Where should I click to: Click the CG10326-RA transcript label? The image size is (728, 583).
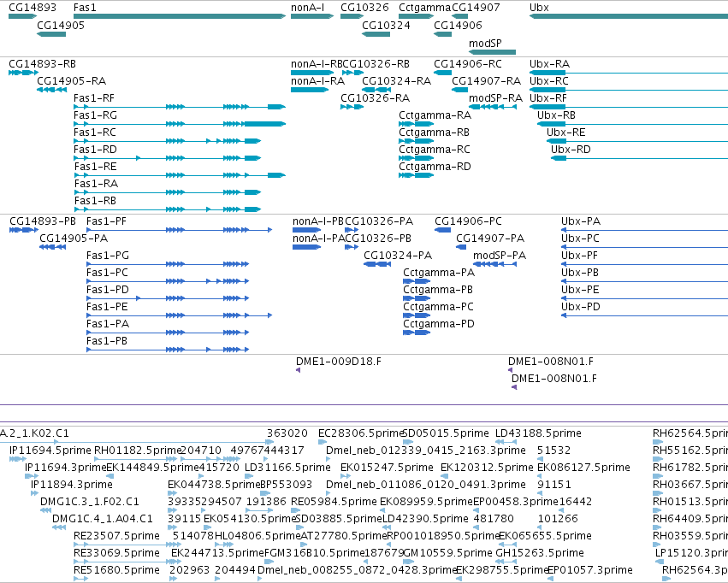point(376,97)
